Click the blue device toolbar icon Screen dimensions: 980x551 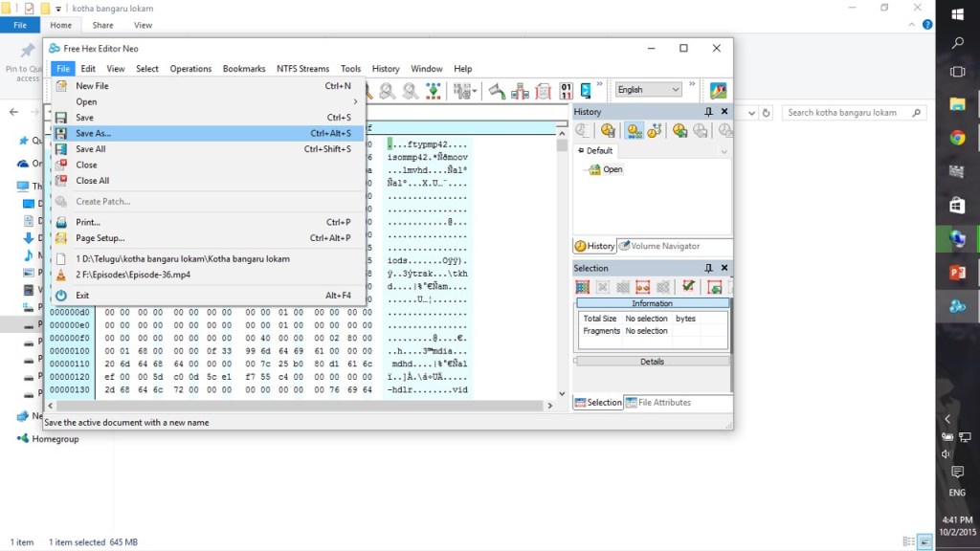point(586,91)
